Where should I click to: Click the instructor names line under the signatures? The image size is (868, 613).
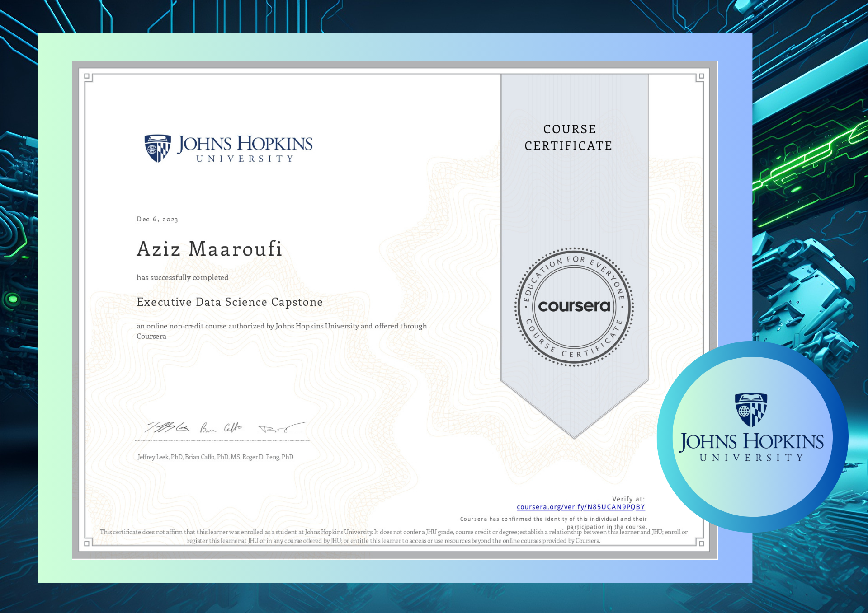click(216, 457)
